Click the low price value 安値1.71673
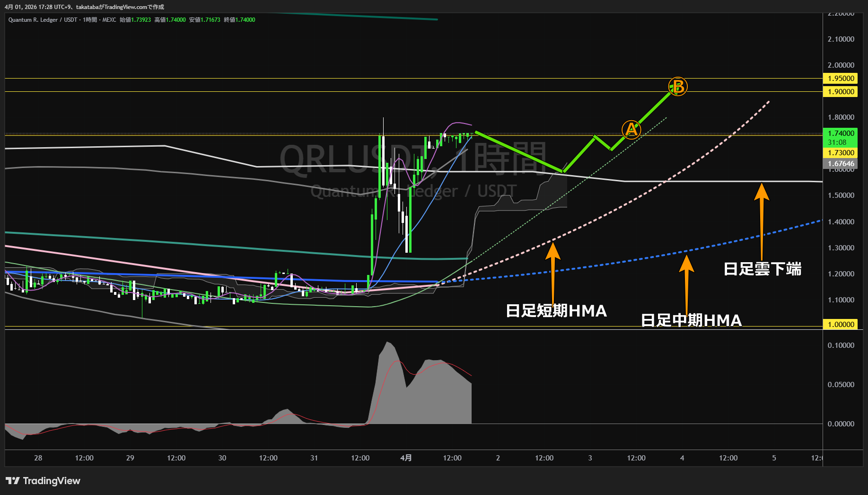Screen dimensions: 868x495 (205, 20)
